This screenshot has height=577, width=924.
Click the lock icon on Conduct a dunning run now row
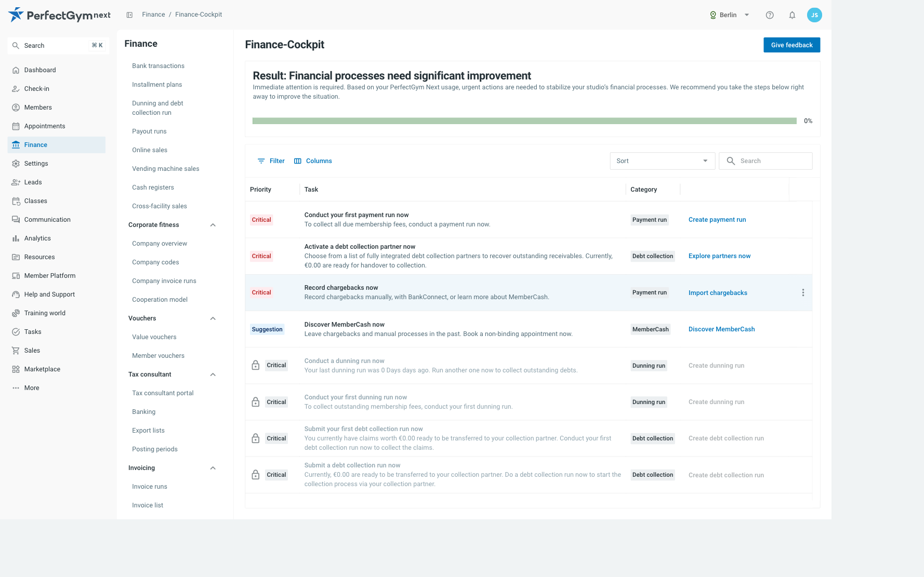(x=256, y=365)
